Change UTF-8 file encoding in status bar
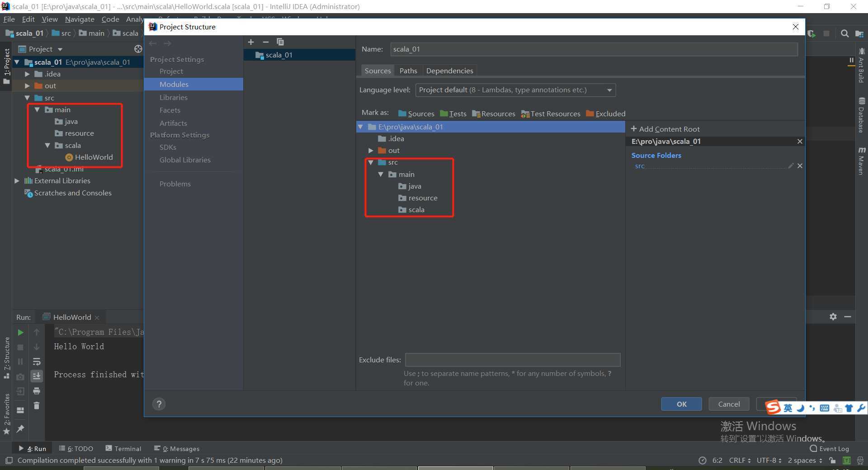Image resolution: width=868 pixels, height=470 pixels. [769, 460]
